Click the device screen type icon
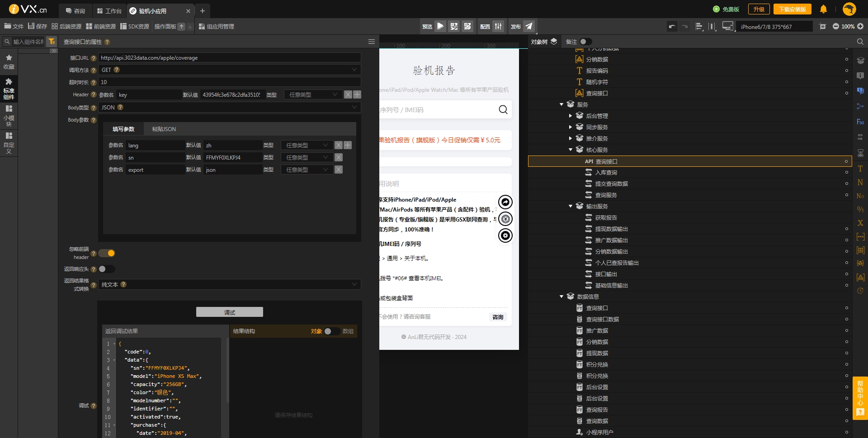The image size is (868, 438). pyautogui.click(x=727, y=26)
